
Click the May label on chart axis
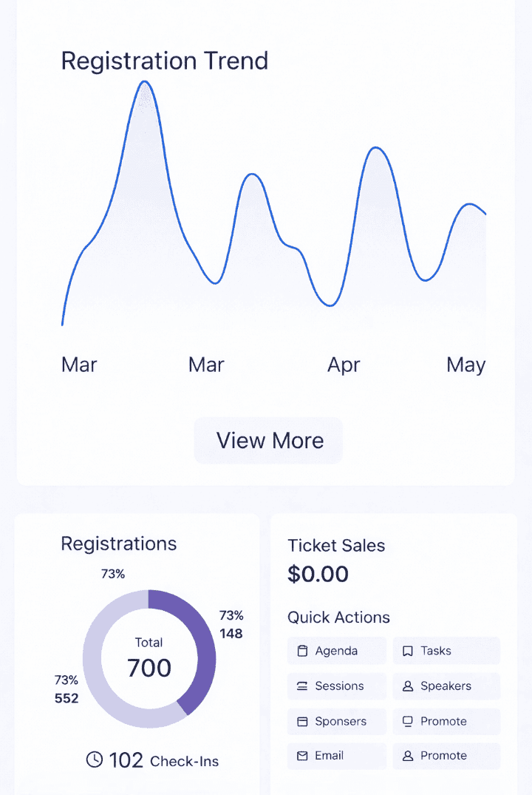465,365
